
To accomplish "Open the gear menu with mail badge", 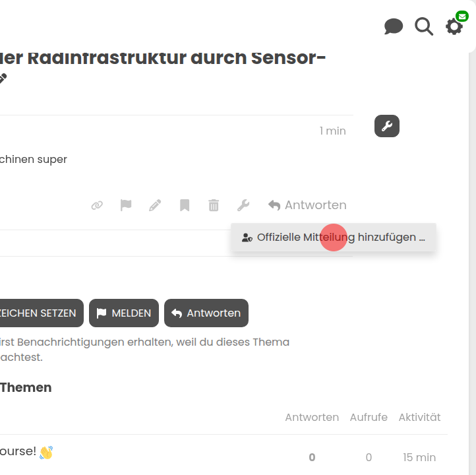I will coord(455,26).
